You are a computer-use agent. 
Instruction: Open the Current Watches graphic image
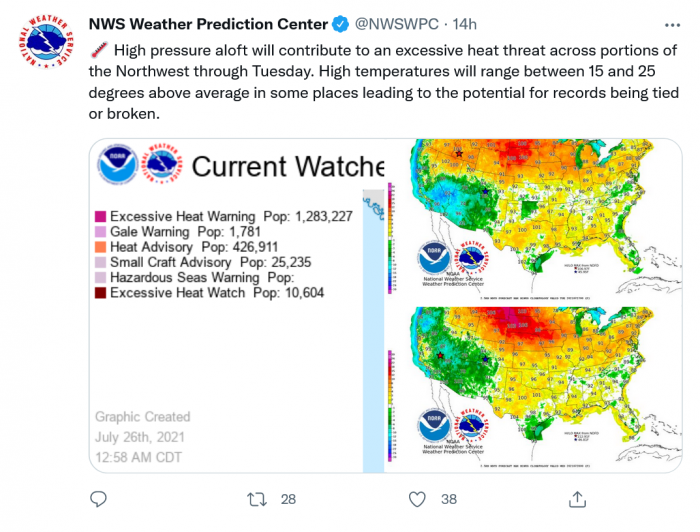point(237,306)
